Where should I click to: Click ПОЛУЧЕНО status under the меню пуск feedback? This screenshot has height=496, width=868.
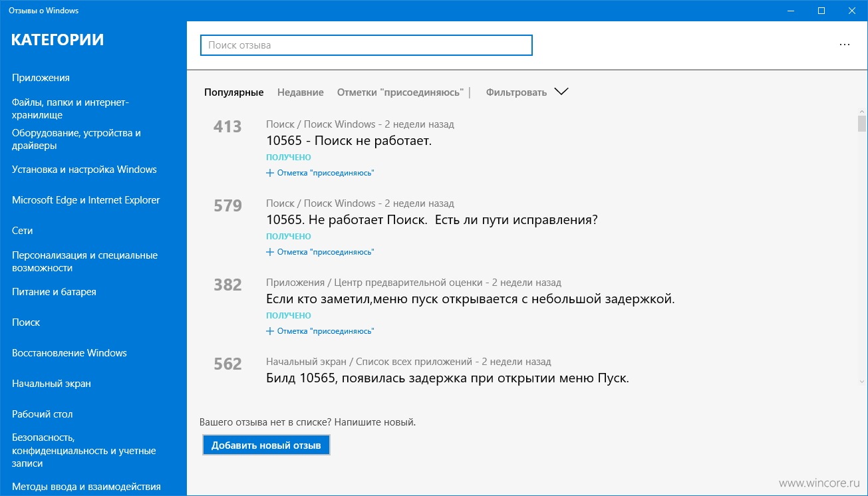click(289, 316)
